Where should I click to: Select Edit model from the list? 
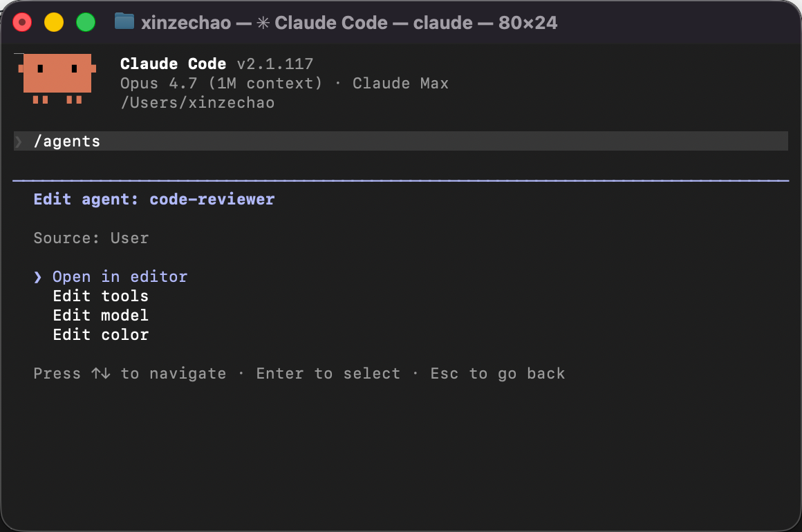pos(101,316)
